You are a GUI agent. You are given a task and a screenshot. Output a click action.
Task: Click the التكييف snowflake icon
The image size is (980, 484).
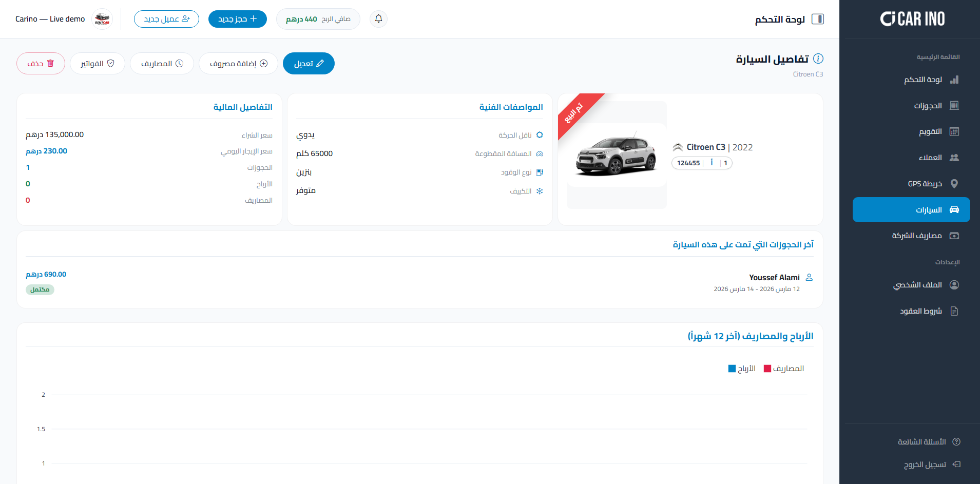pos(540,191)
